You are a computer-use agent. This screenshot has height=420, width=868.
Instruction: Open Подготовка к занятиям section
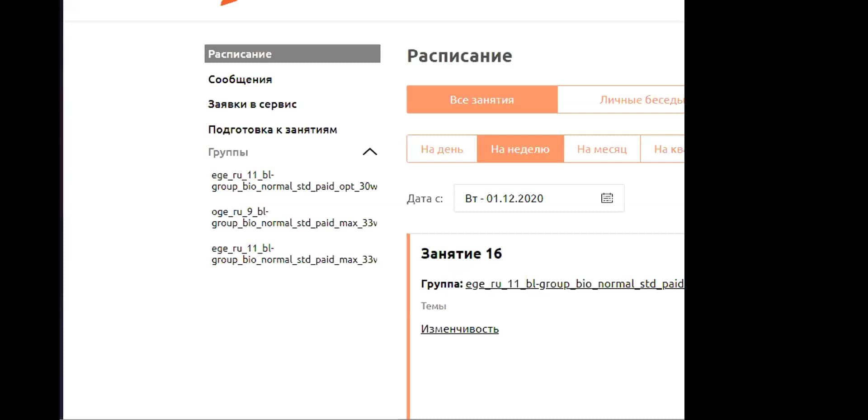tap(272, 129)
